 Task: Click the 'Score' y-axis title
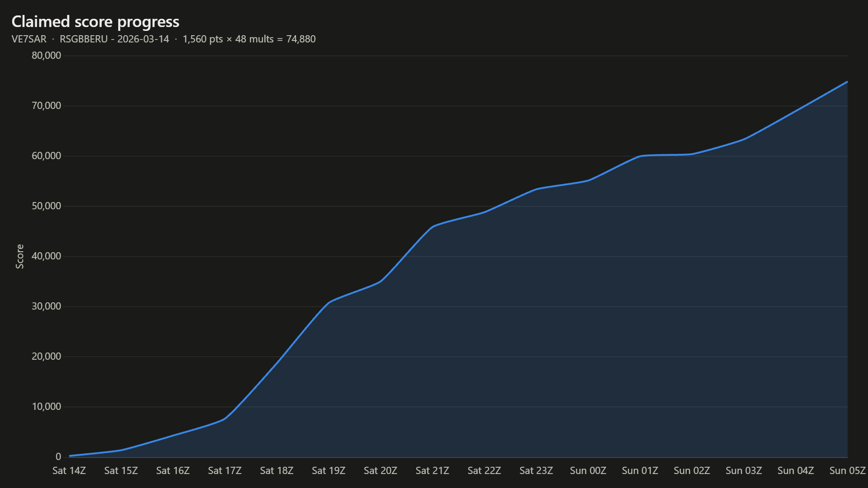(x=20, y=257)
